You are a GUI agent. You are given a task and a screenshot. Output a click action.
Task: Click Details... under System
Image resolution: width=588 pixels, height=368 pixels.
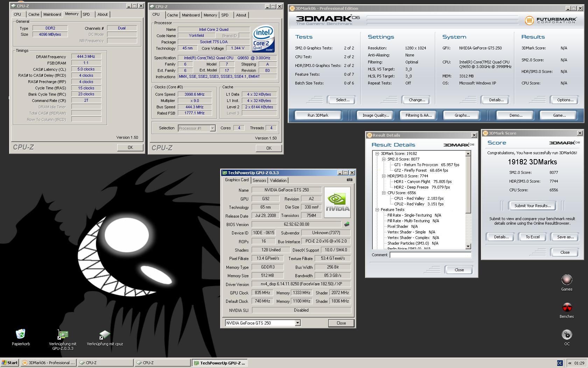496,100
